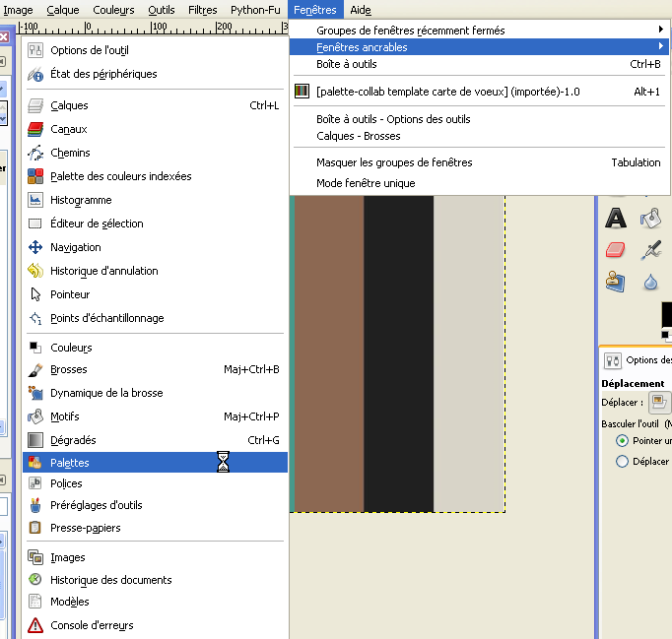Viewport: 672px width, 639px height.
Task: Select the Clone stamp tool
Action: tap(616, 282)
